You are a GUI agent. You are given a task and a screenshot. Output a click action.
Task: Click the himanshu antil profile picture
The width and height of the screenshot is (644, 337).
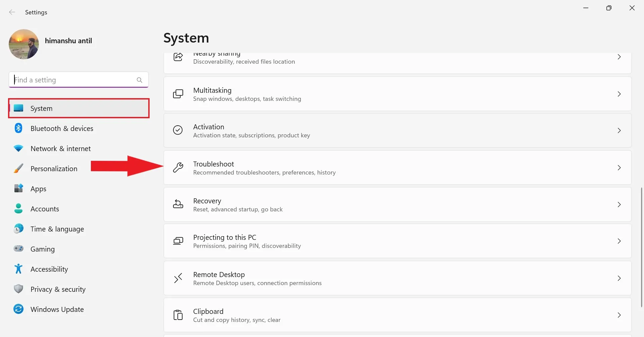click(24, 44)
